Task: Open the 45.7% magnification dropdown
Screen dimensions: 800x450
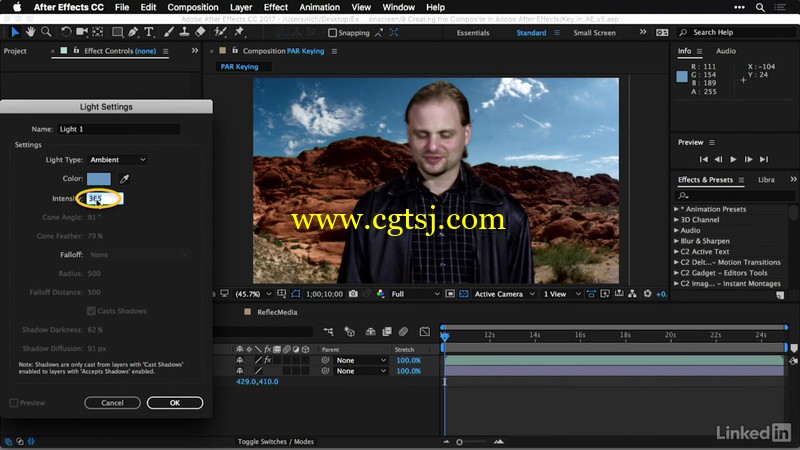Action: tap(253, 294)
